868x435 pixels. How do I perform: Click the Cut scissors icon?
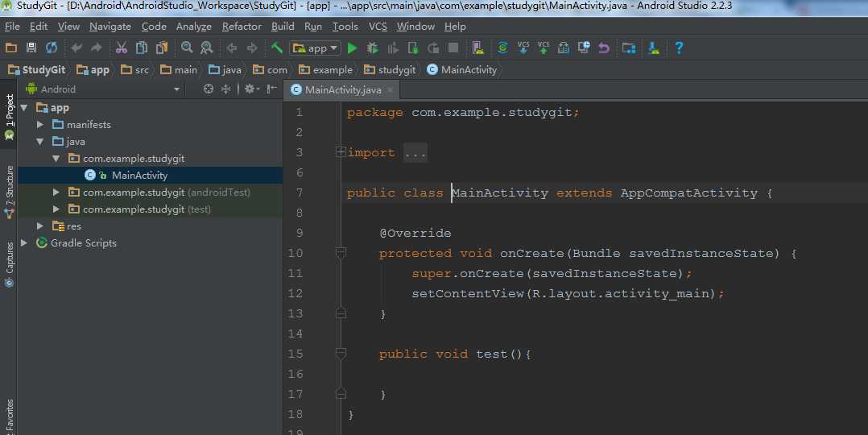[x=122, y=48]
